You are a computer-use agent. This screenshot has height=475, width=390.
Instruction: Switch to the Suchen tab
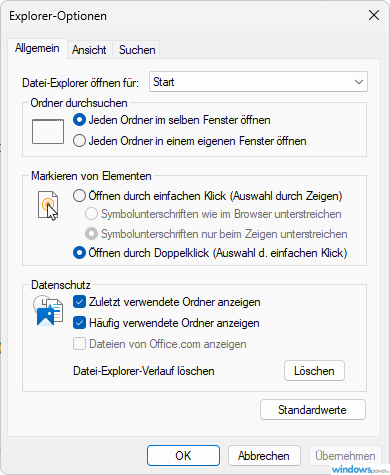137,50
